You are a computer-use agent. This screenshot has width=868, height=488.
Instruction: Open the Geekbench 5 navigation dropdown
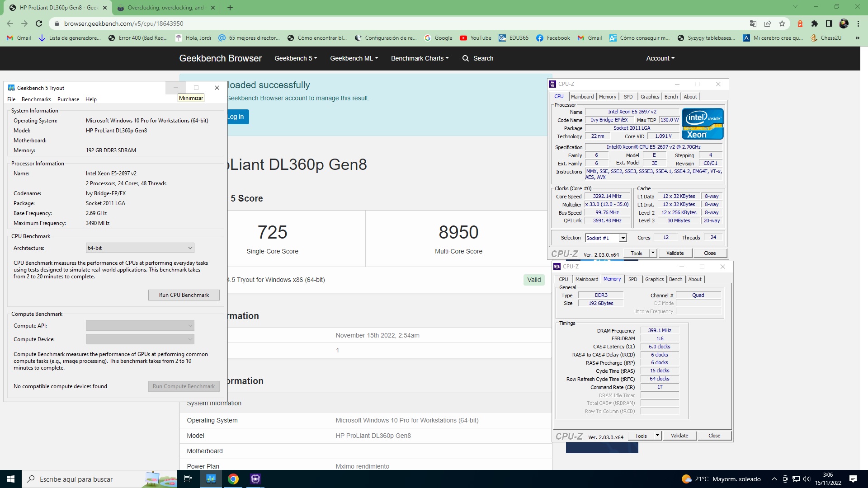[296, 58]
